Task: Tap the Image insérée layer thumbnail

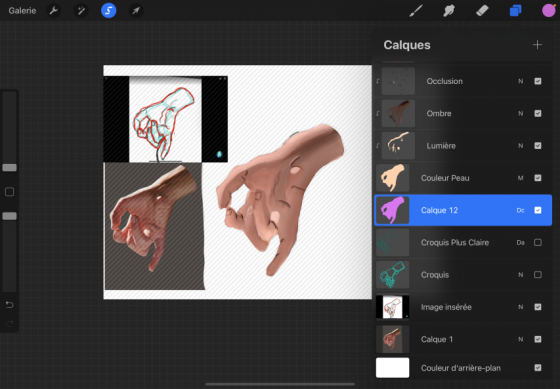Action: [x=392, y=307]
